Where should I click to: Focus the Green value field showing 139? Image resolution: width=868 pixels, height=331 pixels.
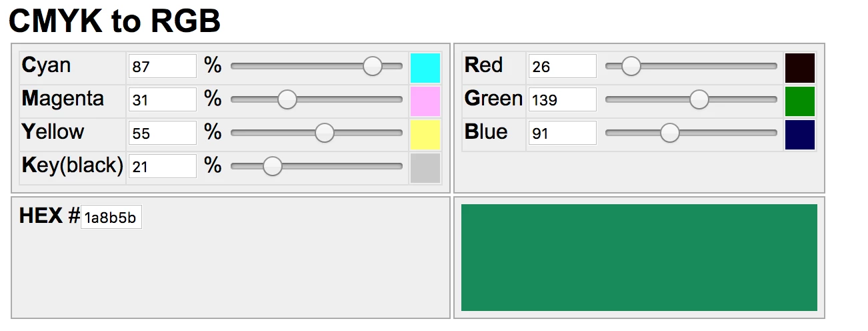tap(563, 99)
